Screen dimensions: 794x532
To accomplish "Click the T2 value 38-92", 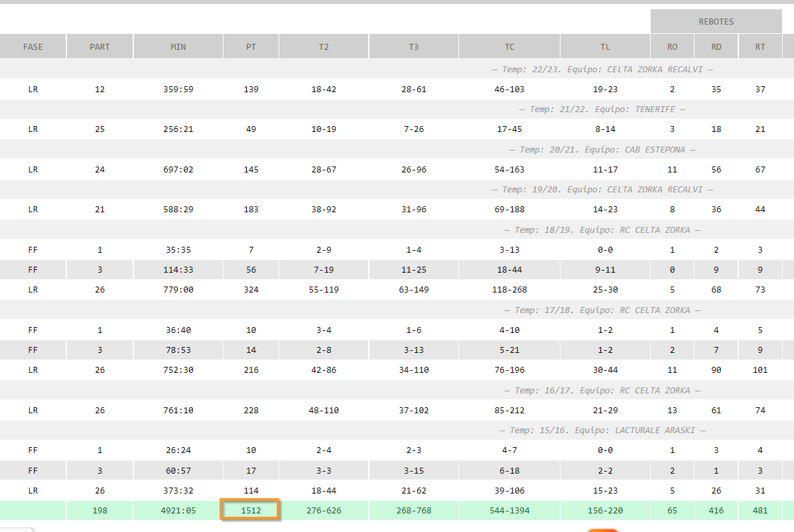I will coord(324,209).
